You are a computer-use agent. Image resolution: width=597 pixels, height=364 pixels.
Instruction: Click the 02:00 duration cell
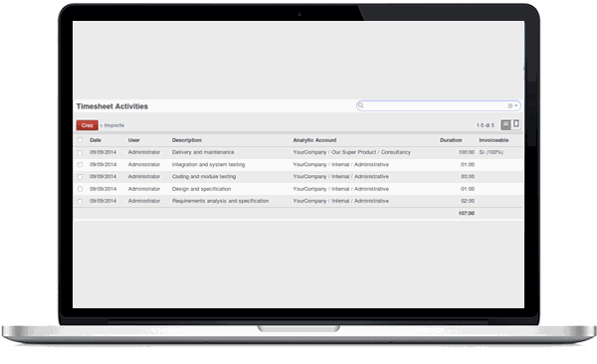tap(468, 201)
